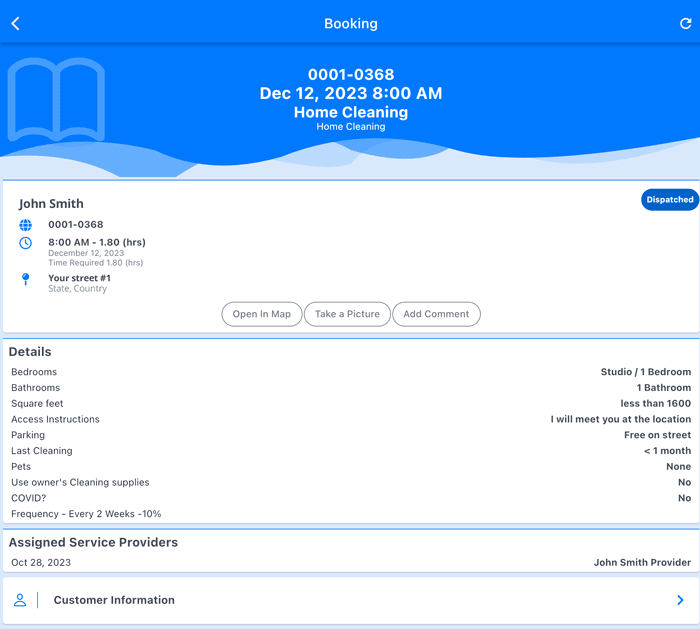Click the map pin icon by address
700x629 pixels.
25,279
